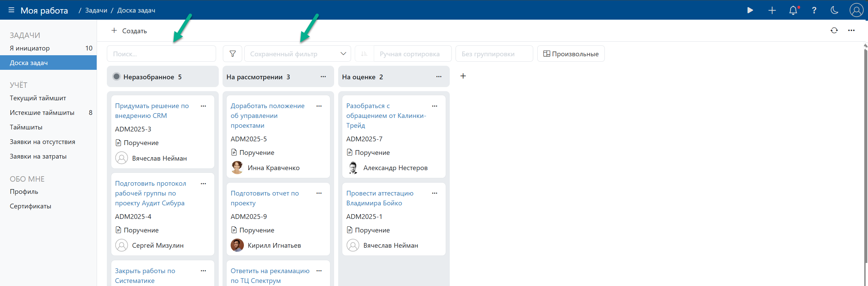
Task: Open the manual sorting dropdown
Action: pos(412,54)
